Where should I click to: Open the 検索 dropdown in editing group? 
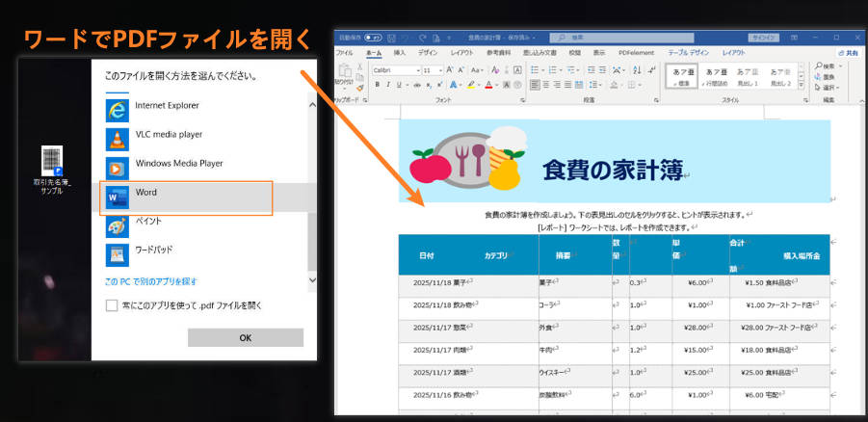841,66
